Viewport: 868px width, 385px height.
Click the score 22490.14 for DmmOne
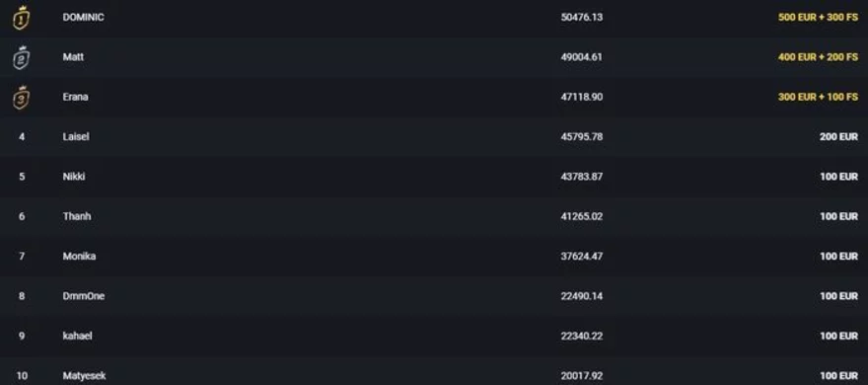[582, 296]
